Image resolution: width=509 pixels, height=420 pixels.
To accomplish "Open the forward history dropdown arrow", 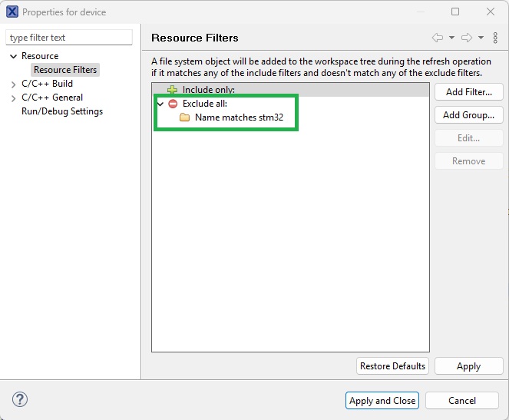I will click(481, 38).
